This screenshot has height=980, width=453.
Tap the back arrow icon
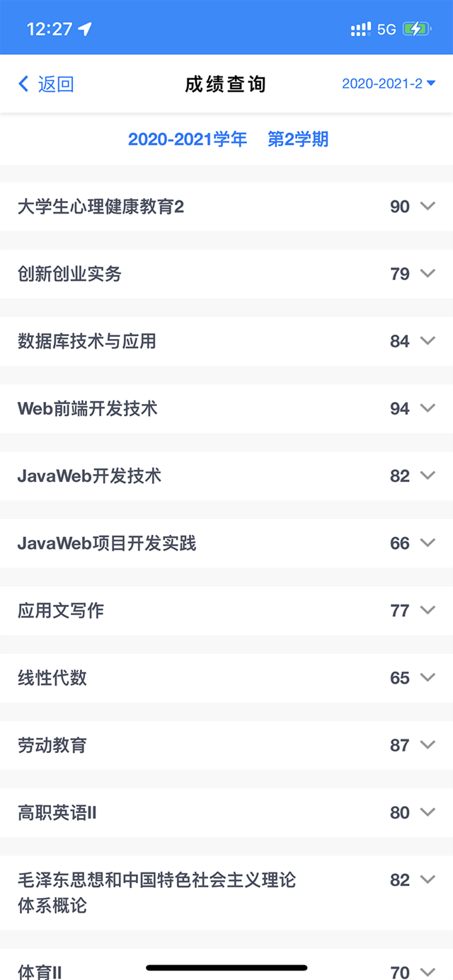pos(23,84)
